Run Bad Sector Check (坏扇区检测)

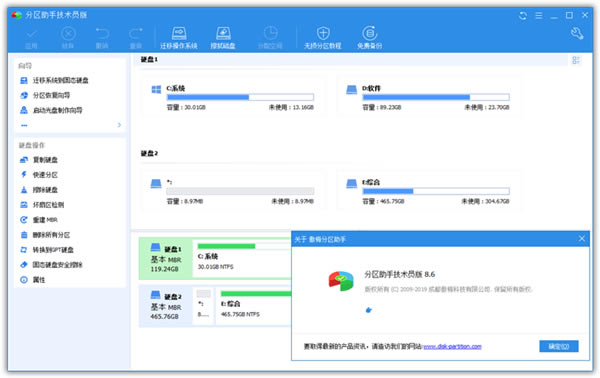42,205
